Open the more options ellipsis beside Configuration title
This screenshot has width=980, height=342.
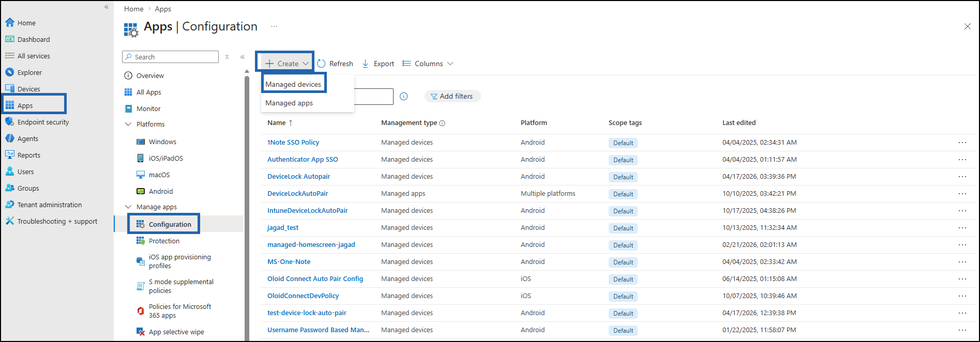coord(274,26)
